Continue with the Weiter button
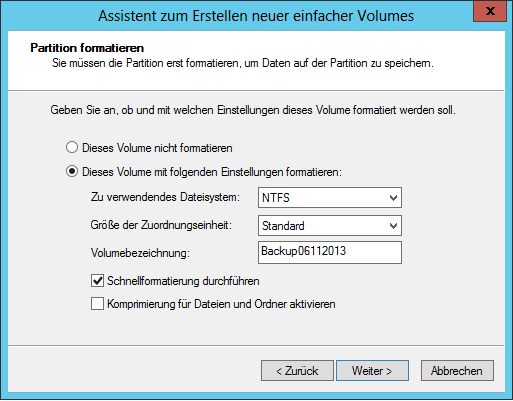The image size is (513, 401). tap(372, 370)
